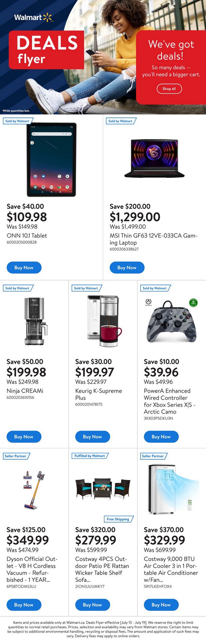This screenshot has height=644, width=206.
Task: Click Buy Now under Ninja CREAMi
Action: tap(24, 437)
